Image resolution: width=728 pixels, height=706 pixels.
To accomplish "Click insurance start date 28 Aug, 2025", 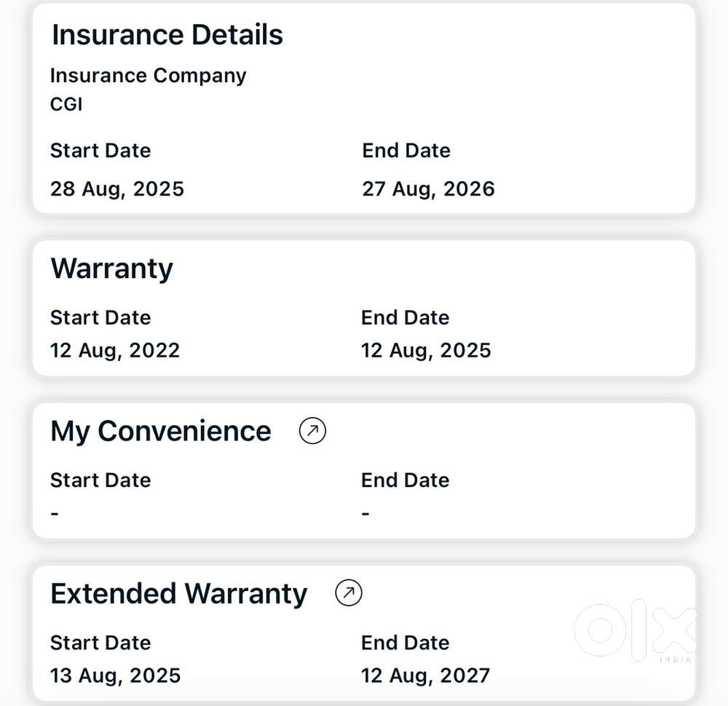I will 117,189.
